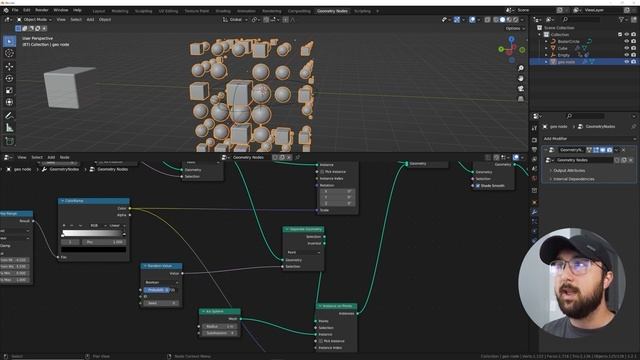
Task: Expand Internal Dependencies panel
Action: [x=573, y=179]
